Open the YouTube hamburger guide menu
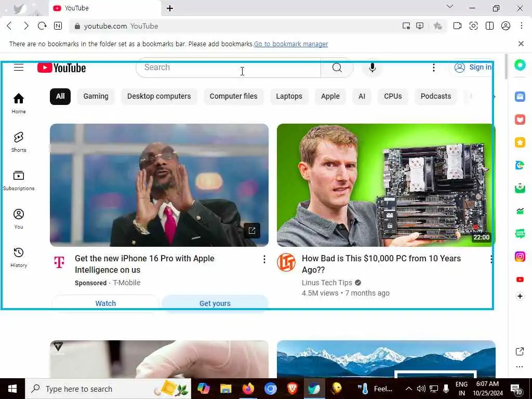This screenshot has width=532, height=399. point(19,68)
